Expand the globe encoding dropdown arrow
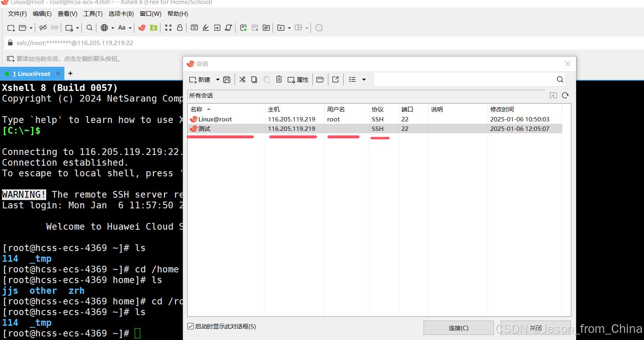Screen dimensions: 644x340 [113, 28]
